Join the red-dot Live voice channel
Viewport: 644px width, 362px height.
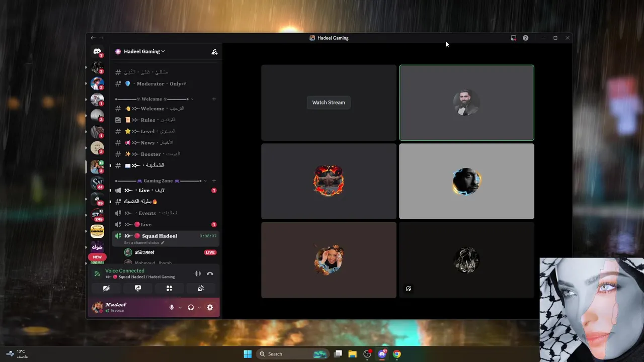coord(166,225)
